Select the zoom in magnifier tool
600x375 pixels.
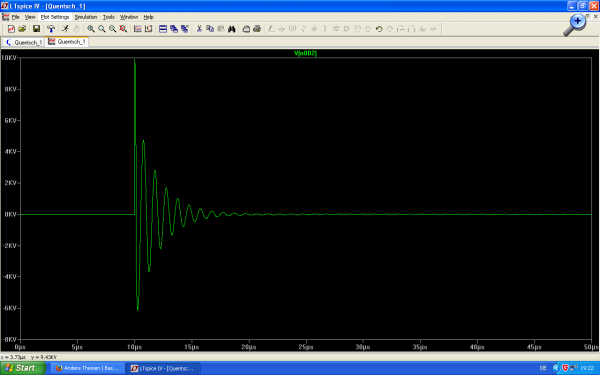click(x=91, y=29)
